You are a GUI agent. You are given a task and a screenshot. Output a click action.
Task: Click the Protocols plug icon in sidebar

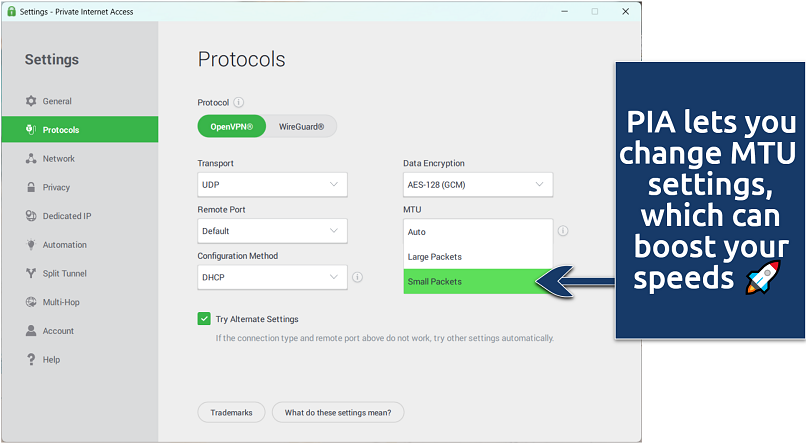click(31, 130)
